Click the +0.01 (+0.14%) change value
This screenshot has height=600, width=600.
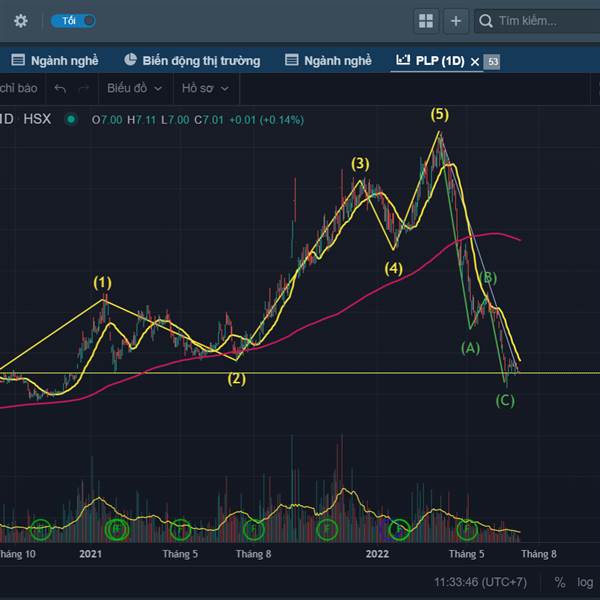[x=266, y=120]
